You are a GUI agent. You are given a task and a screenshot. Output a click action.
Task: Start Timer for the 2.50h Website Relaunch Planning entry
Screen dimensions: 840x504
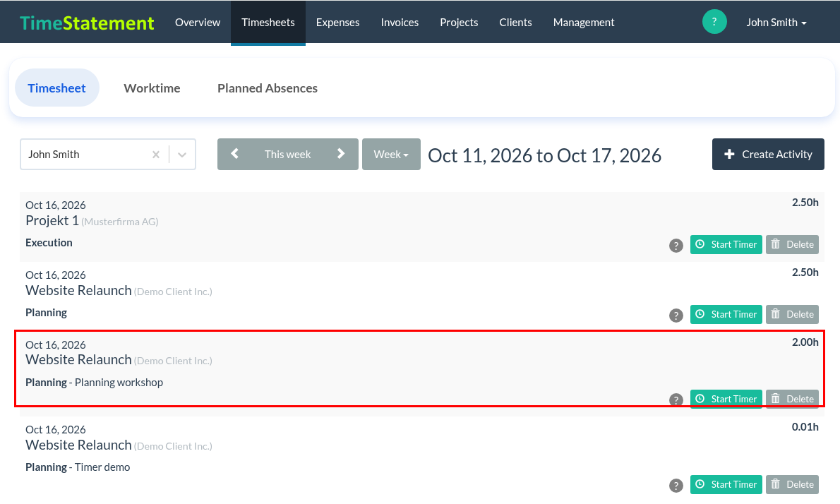pyautogui.click(x=726, y=314)
